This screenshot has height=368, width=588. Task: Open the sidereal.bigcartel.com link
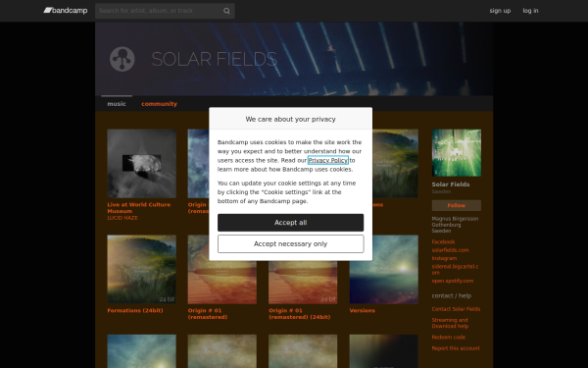point(455,269)
